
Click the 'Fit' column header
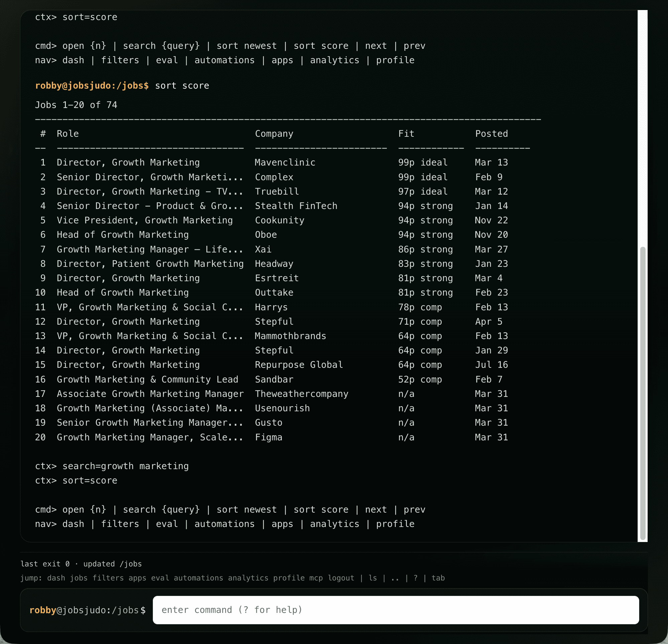[x=406, y=134]
